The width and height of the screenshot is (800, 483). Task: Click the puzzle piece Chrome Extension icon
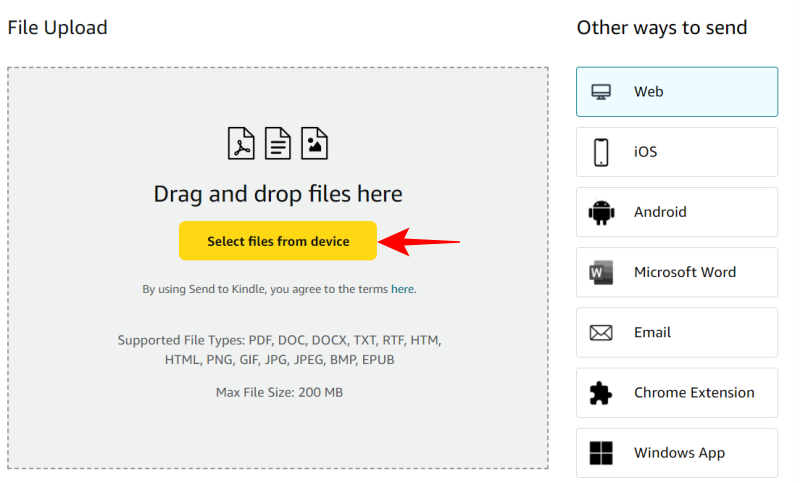pos(601,393)
